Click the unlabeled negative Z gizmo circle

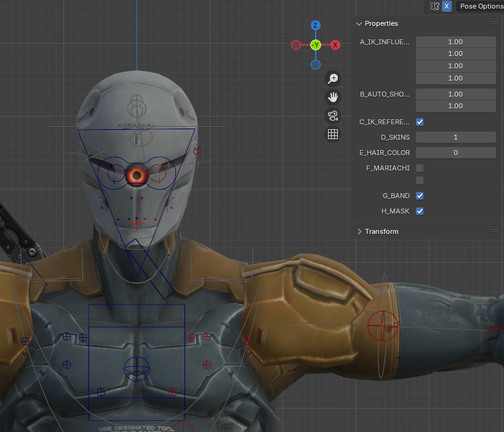point(316,65)
